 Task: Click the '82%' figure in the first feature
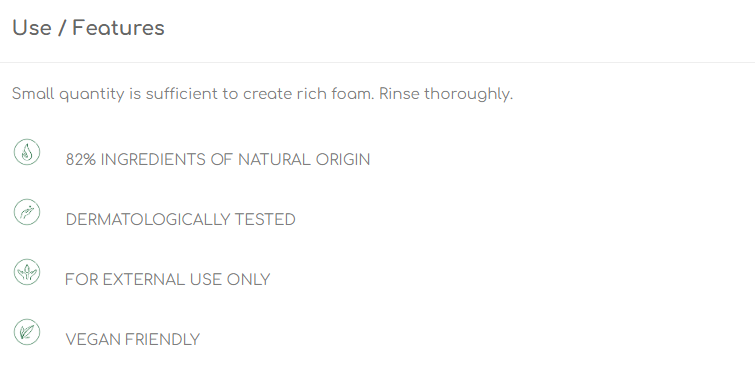(81, 160)
